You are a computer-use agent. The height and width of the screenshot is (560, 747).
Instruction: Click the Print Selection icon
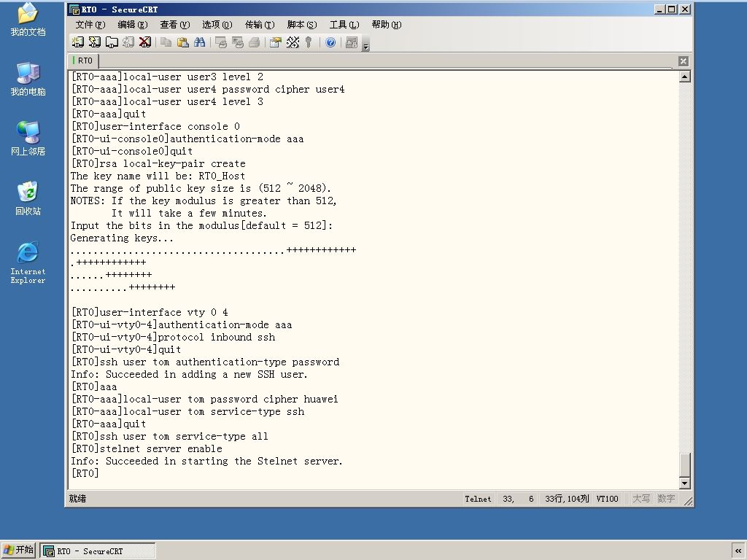pyautogui.click(x=237, y=42)
